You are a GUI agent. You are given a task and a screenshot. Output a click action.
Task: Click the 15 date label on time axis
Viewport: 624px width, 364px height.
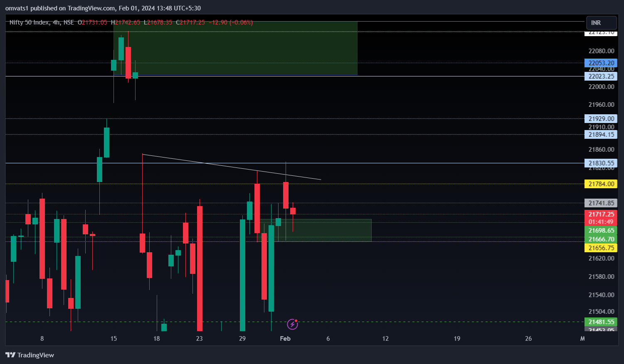coord(113,339)
